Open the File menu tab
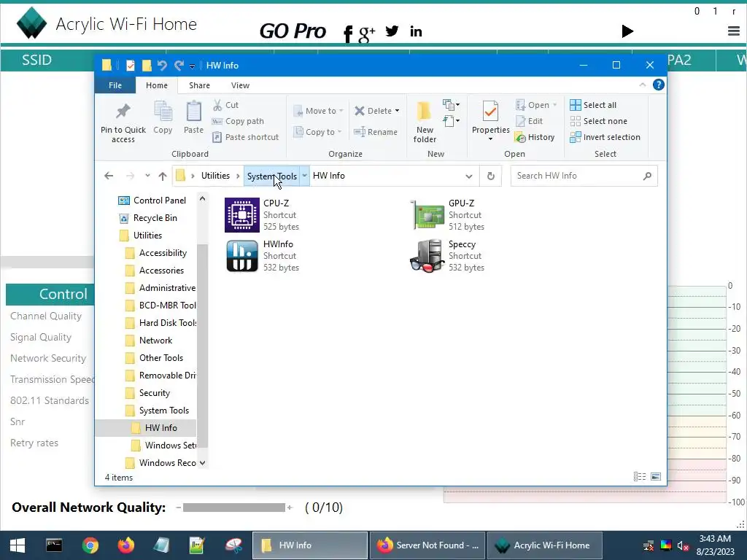Screen dimensions: 747x560 click(x=115, y=85)
